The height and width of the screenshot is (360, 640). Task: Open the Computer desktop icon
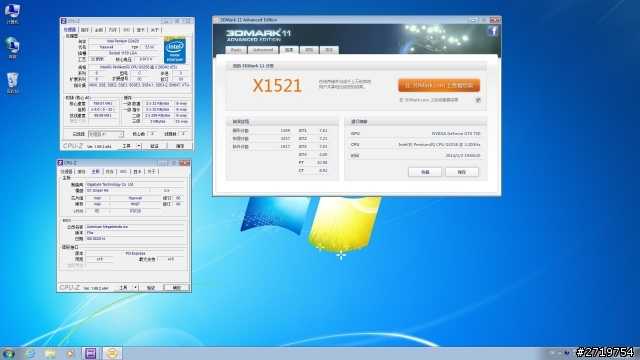[x=12, y=13]
